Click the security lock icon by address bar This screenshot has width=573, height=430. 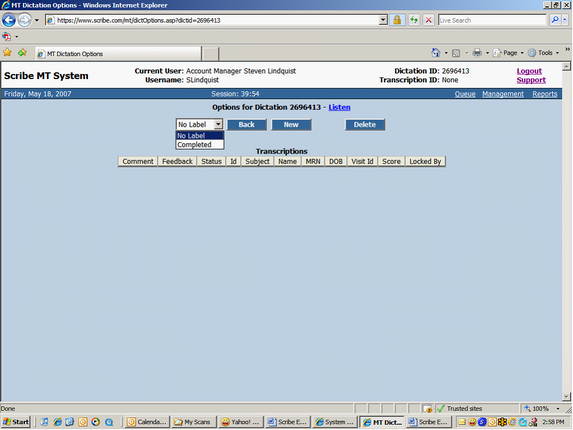click(x=397, y=20)
